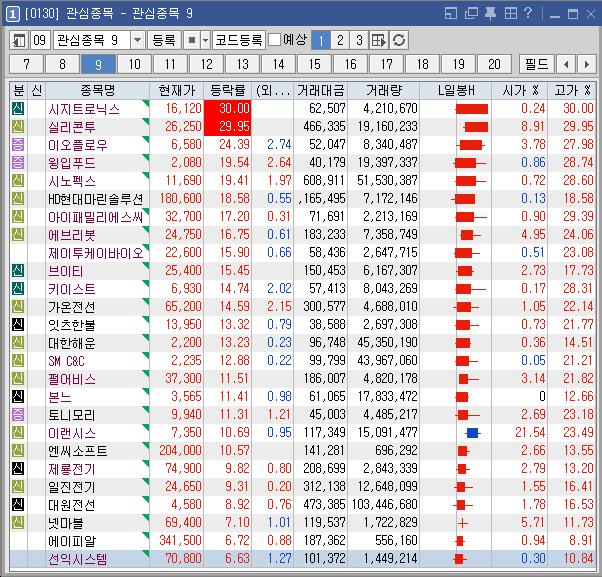Switch to watchlist tab 15
This screenshot has width=602, height=577.
click(314, 64)
